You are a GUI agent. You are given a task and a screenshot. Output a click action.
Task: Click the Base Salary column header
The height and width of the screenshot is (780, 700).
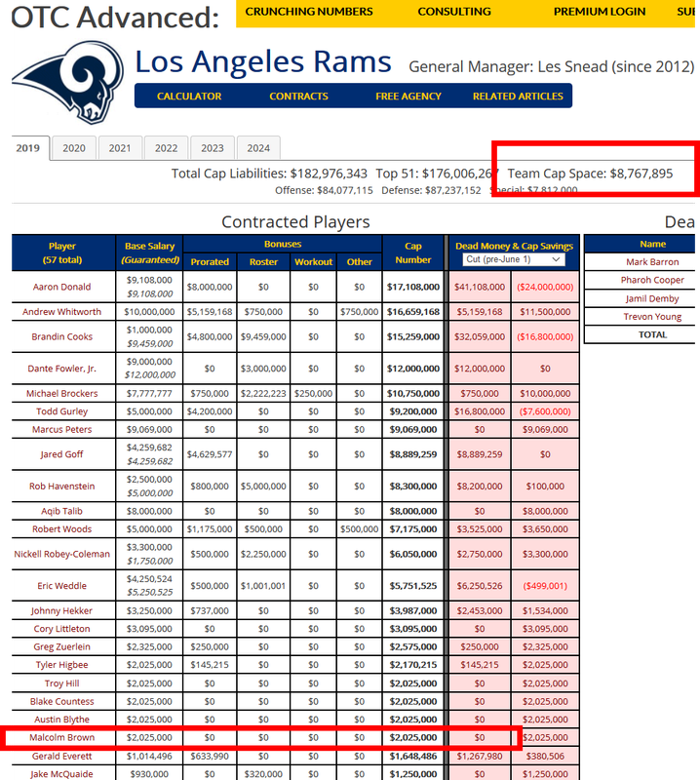(x=149, y=253)
